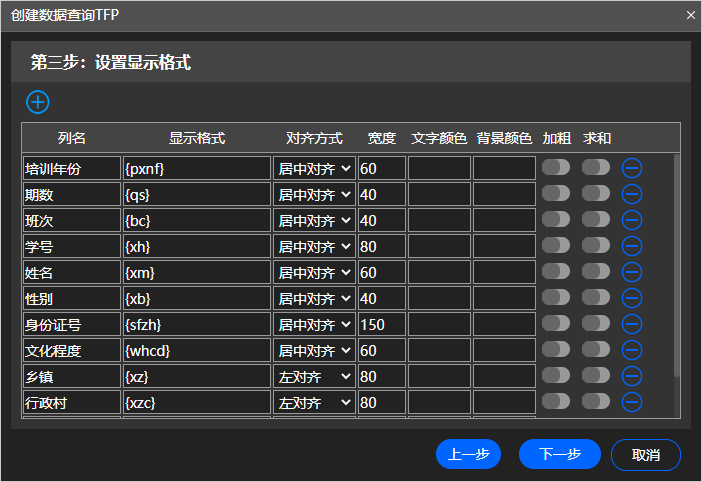Delete the 期数 row using minus icon
The width and height of the screenshot is (702, 482).
[632, 194]
